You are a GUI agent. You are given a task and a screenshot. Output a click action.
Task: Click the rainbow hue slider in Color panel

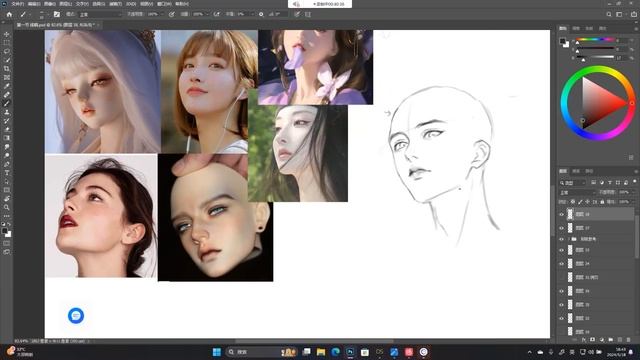point(594,40)
